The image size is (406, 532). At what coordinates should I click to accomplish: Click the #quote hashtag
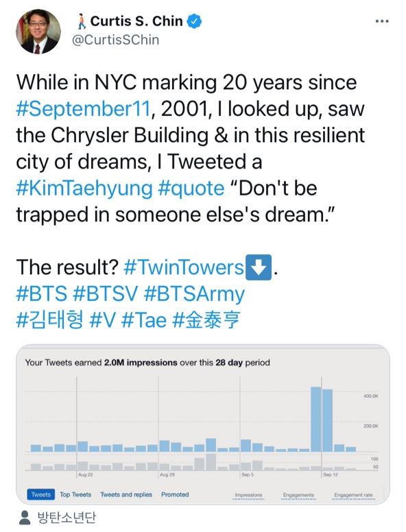click(191, 189)
